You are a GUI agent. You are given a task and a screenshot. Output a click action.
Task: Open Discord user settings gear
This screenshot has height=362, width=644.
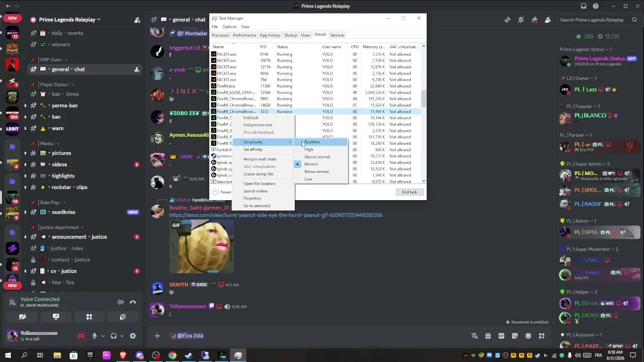(x=133, y=336)
